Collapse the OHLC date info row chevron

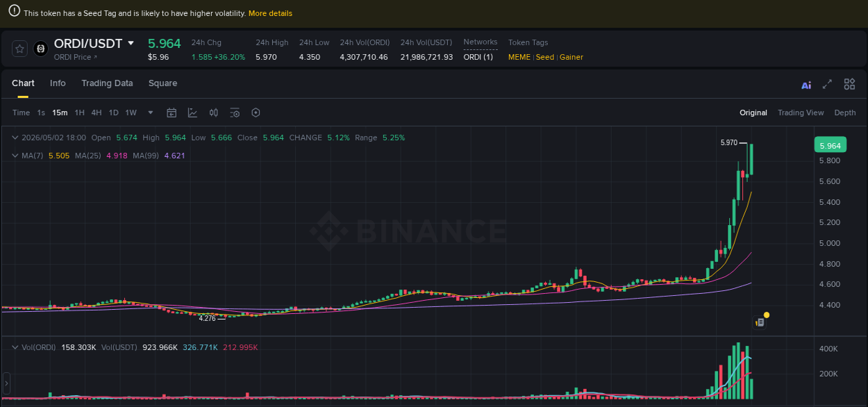pyautogui.click(x=16, y=138)
